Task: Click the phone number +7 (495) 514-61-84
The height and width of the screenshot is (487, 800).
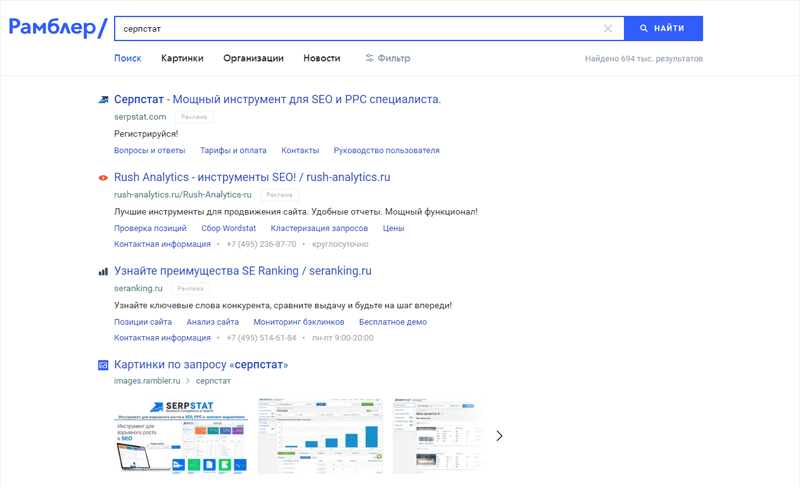Action: (x=261, y=338)
